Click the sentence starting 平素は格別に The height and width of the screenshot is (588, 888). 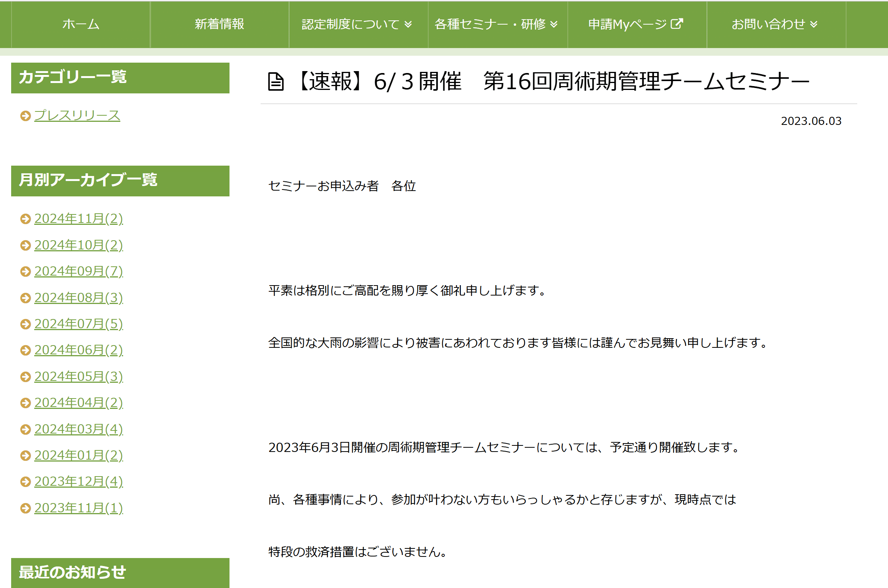[x=407, y=291]
